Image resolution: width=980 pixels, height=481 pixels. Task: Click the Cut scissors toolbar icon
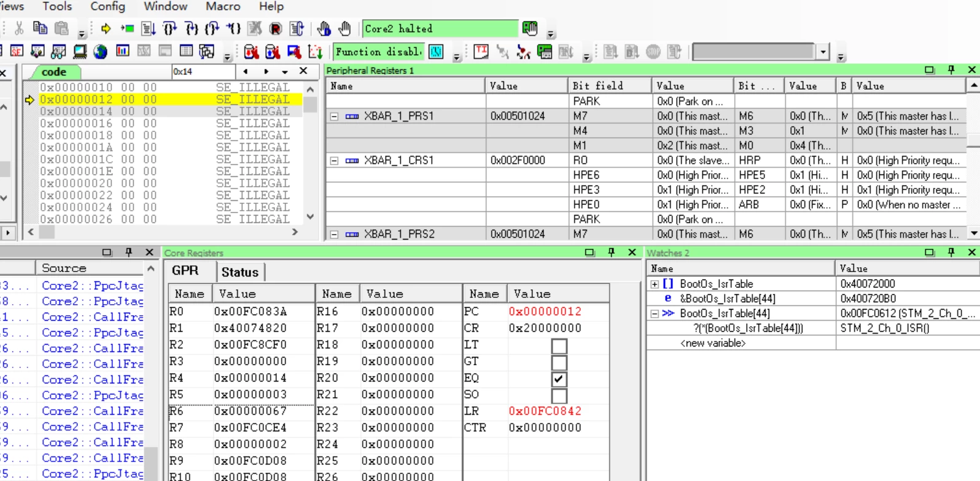[x=19, y=28]
